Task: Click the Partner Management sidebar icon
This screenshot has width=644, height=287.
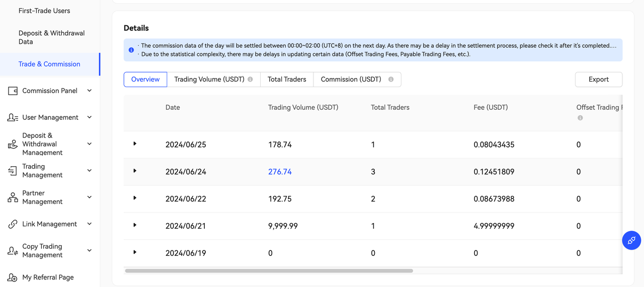Action: (x=13, y=197)
